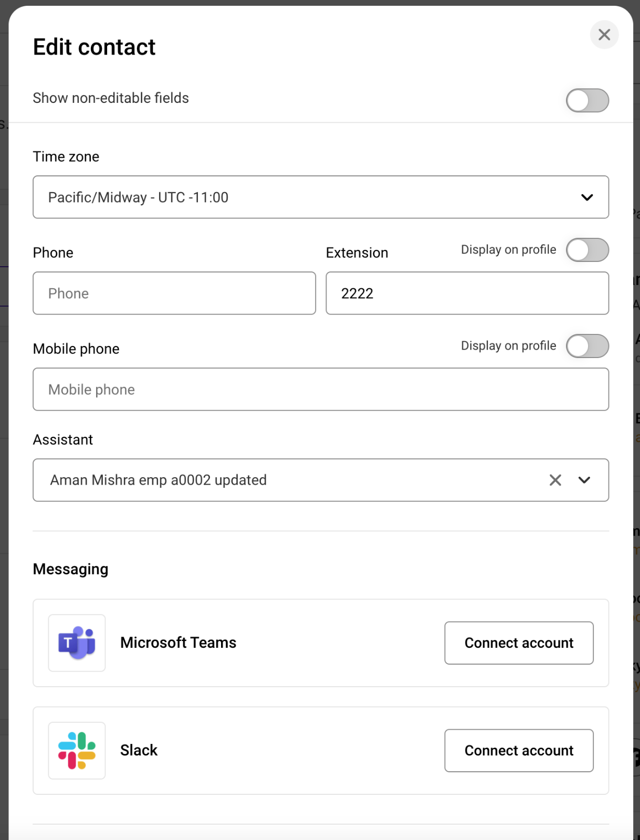Click the Show non-editable fields label
Image resolution: width=640 pixels, height=840 pixels.
111,98
